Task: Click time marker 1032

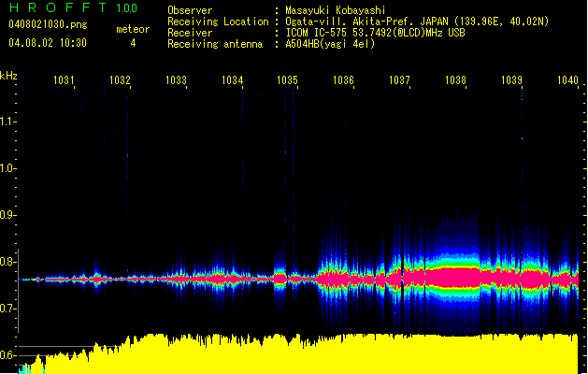Action: (120, 79)
